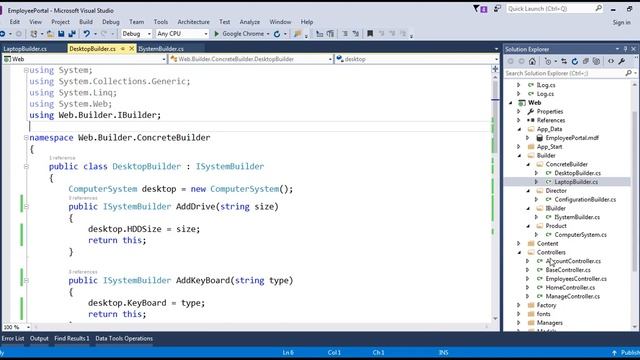Screen dimensions: 640x360
Task: Refresh the Solution Explorer tree
Action: coord(574,61)
